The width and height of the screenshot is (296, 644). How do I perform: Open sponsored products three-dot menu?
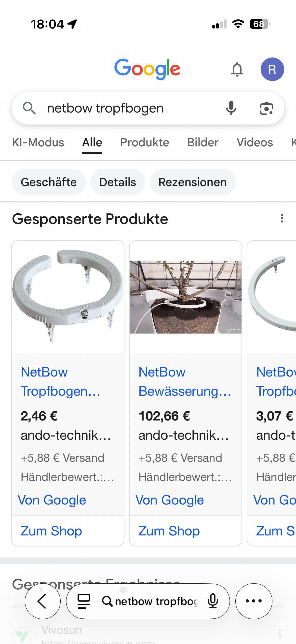(282, 218)
